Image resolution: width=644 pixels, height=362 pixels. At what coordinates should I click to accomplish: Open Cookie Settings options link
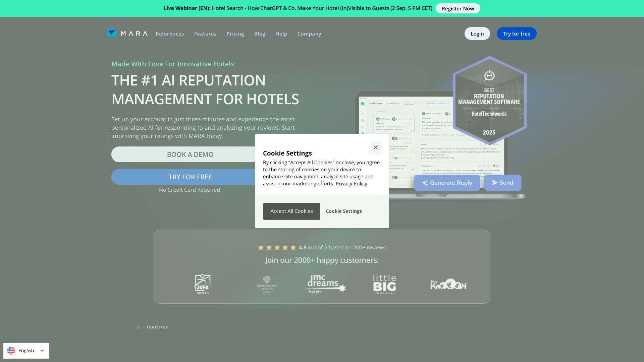click(343, 211)
